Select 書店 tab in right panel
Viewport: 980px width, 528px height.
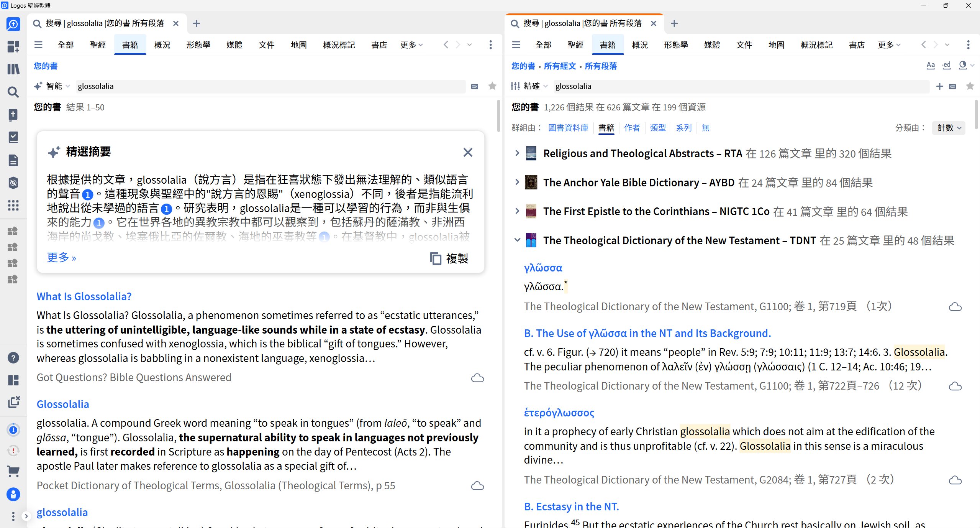857,45
